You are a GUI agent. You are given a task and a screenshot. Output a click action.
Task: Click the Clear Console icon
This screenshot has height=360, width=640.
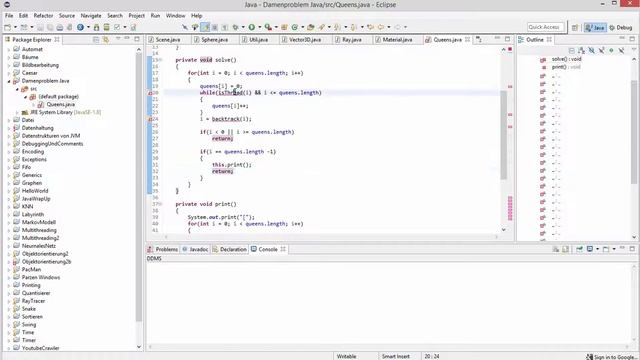(556, 249)
